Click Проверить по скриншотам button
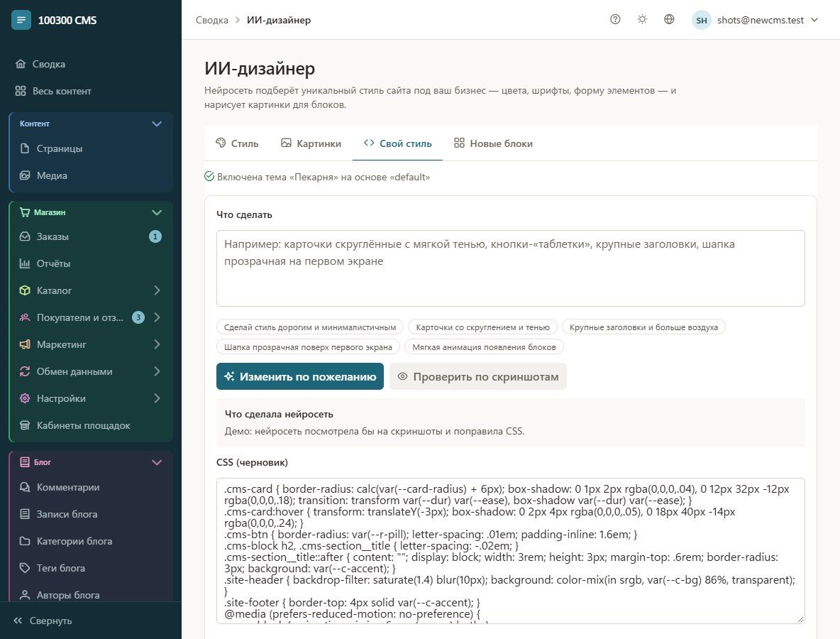The image size is (840, 639). click(478, 376)
